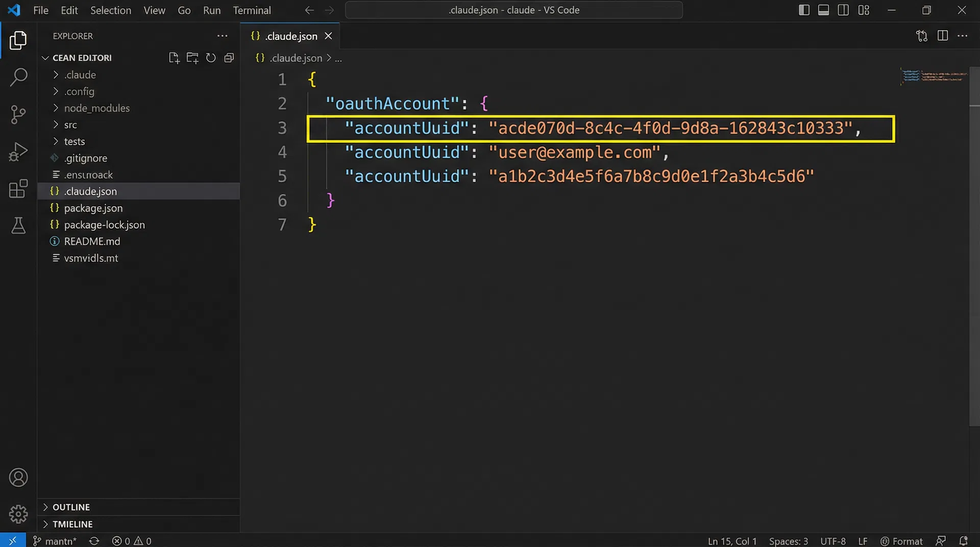Screen dimensions: 980x547
Task: Click Ln 15, Col 1 cursor position
Action: (732, 541)
